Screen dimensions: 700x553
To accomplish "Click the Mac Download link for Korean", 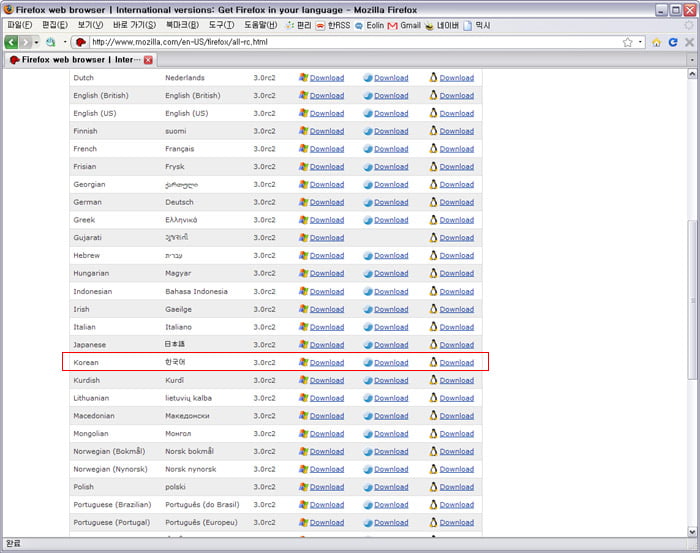I will 391,363.
